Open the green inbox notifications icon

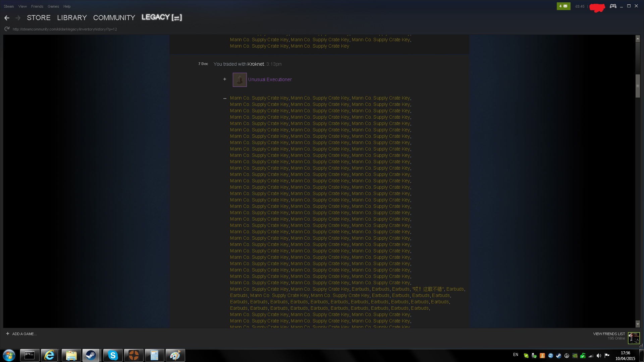[x=563, y=6]
